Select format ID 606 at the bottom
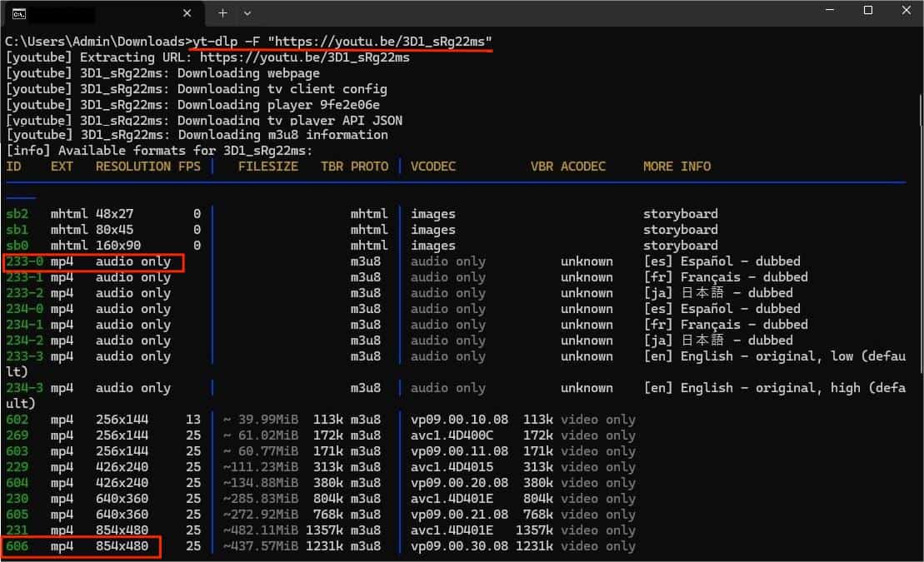 (17, 546)
